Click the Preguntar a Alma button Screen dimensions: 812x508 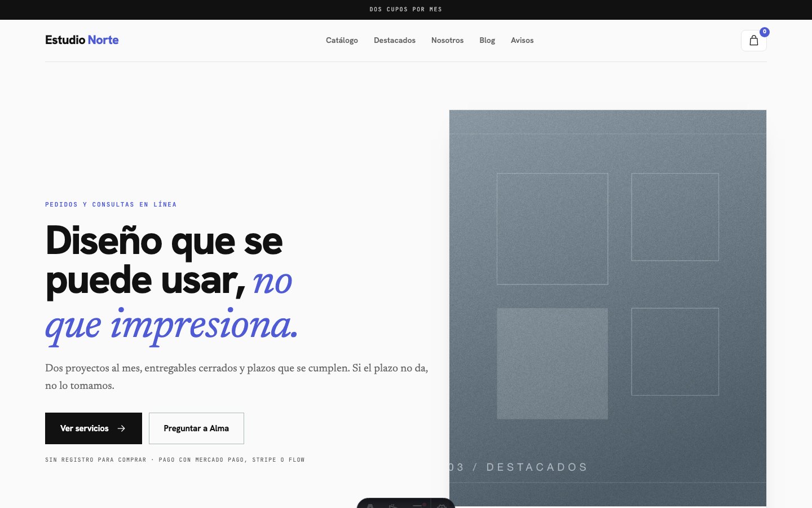pos(196,428)
